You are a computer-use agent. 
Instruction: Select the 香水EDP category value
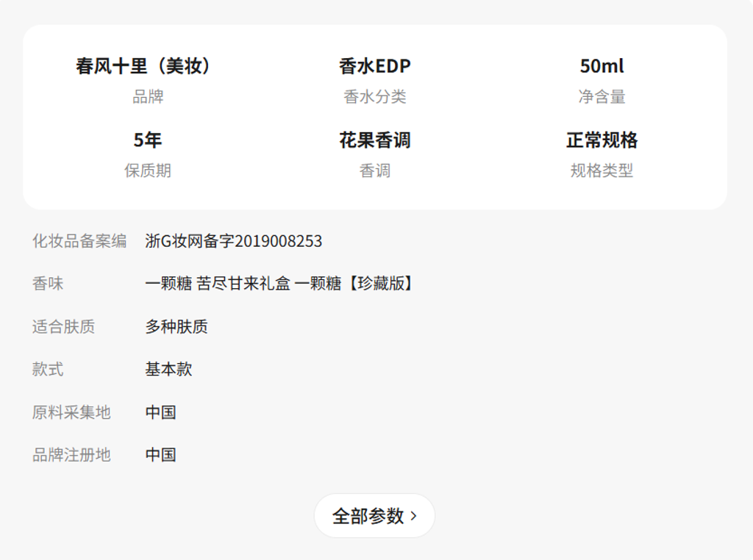coord(374,66)
